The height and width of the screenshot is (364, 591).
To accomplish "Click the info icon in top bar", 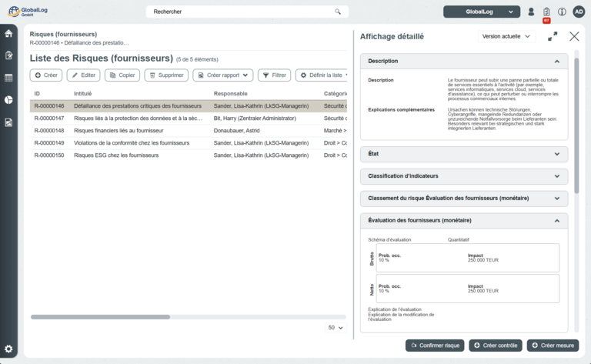I will point(562,12).
